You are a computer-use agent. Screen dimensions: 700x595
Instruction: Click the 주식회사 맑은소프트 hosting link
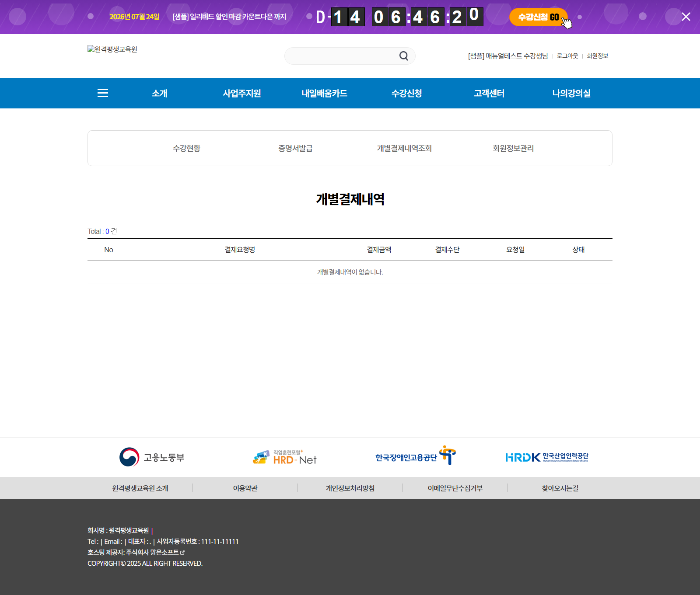[x=152, y=553]
